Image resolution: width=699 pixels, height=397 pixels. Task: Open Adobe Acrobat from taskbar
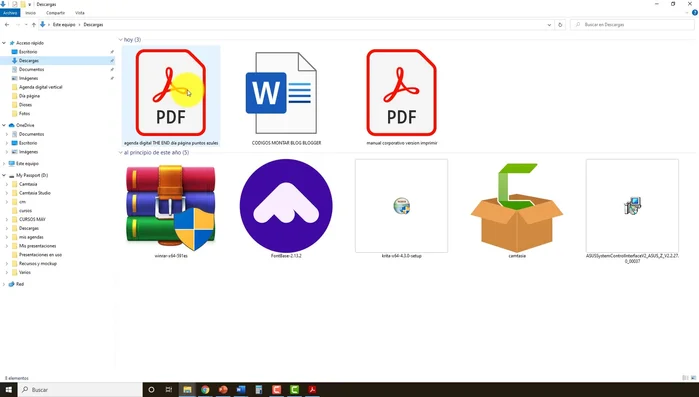pyautogui.click(x=312, y=389)
